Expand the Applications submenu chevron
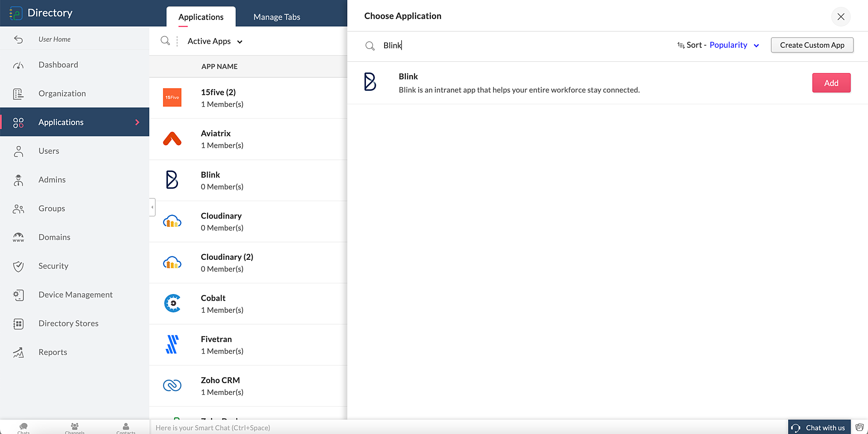Viewport: 868px width, 434px height. tap(137, 123)
